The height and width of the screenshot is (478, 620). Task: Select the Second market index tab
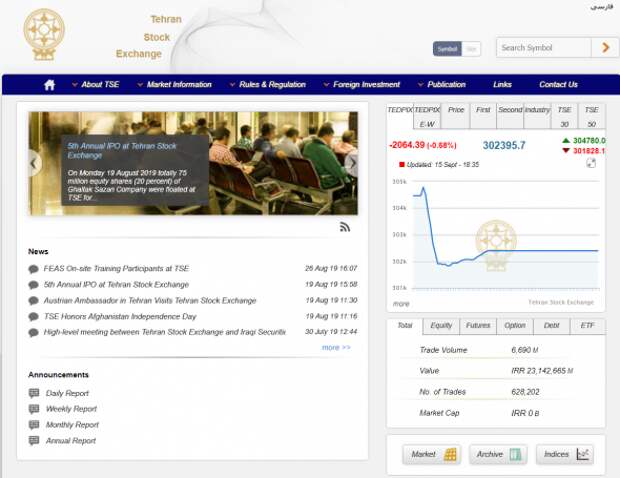[510, 116]
